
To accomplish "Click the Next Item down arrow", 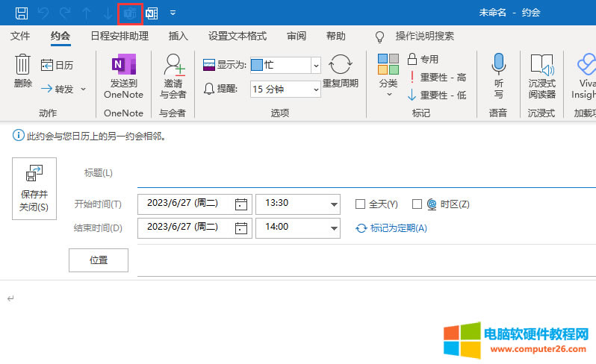I will (x=108, y=13).
